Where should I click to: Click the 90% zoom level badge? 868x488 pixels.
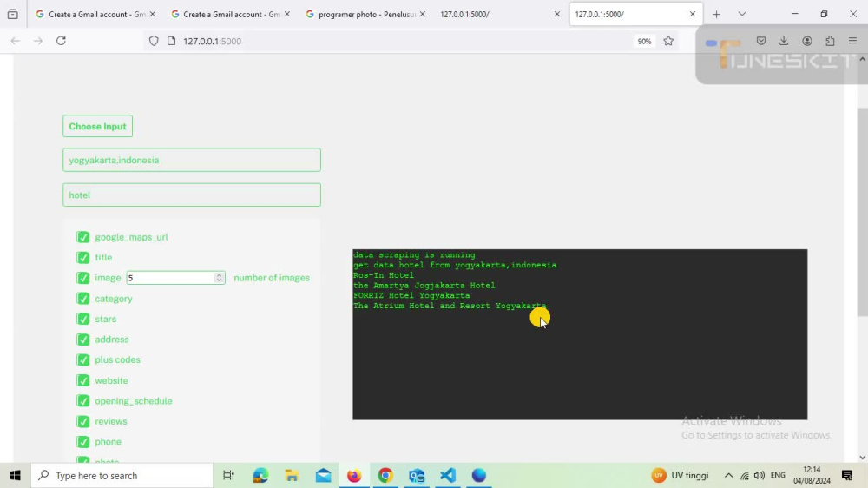pos(644,41)
